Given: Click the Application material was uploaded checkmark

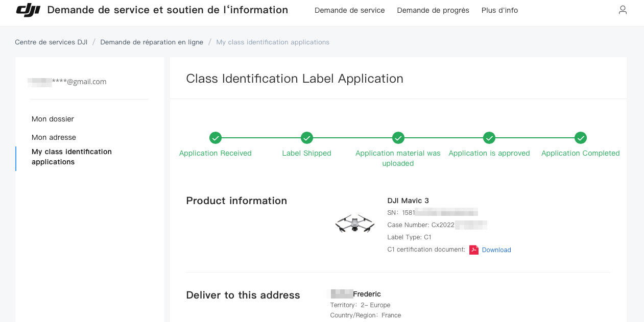Looking at the screenshot, I should (398, 138).
